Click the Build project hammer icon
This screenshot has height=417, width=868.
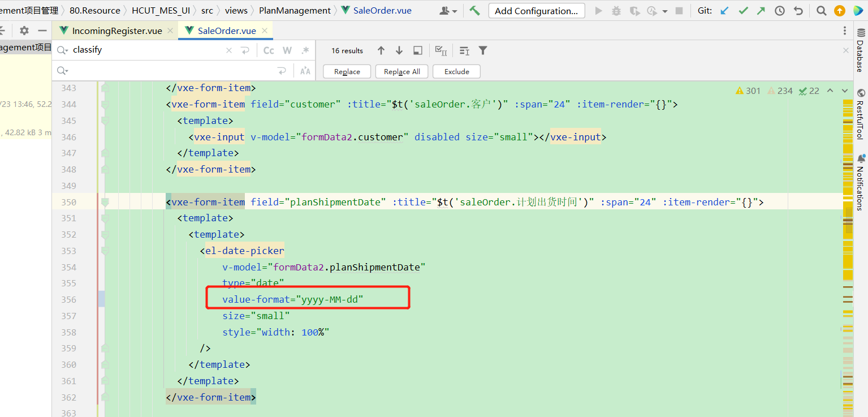click(x=474, y=11)
